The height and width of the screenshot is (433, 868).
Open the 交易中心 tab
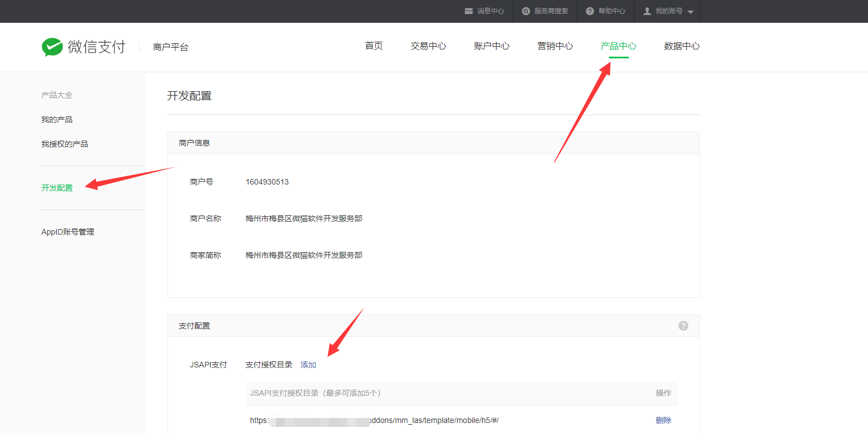(x=428, y=46)
